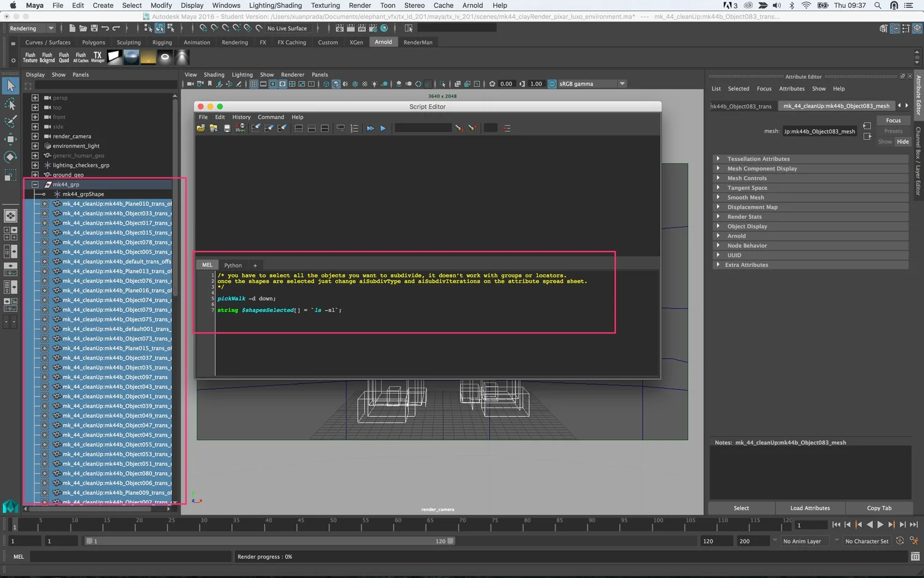Click the Undo arrow in status line

[105, 28]
